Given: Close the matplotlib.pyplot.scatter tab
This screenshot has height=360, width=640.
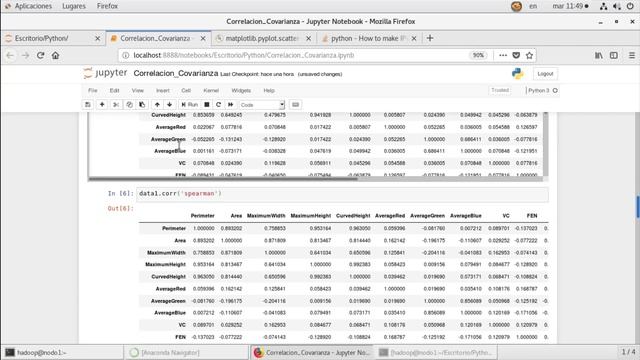Looking at the screenshot, I should (308, 38).
